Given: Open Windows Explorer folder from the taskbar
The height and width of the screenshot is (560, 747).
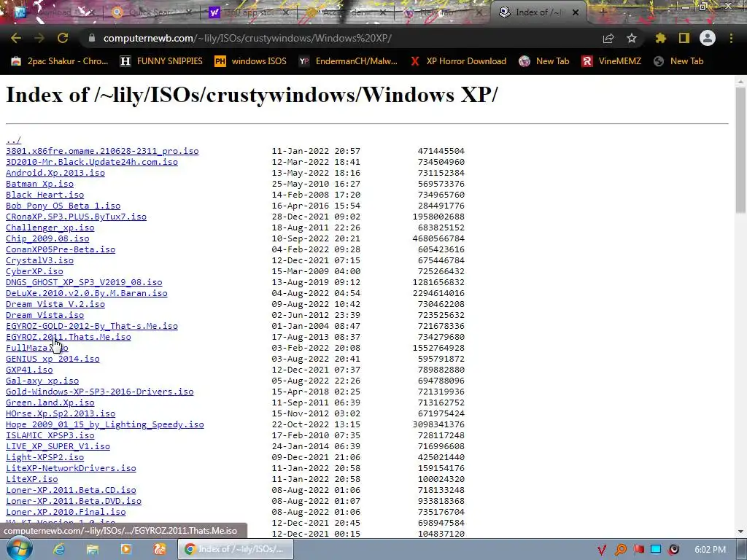Looking at the screenshot, I should [x=93, y=549].
